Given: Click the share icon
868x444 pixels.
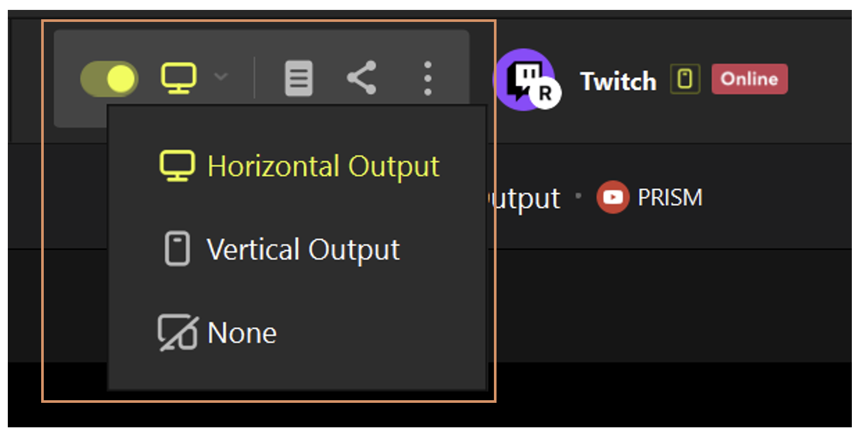Looking at the screenshot, I should 362,78.
